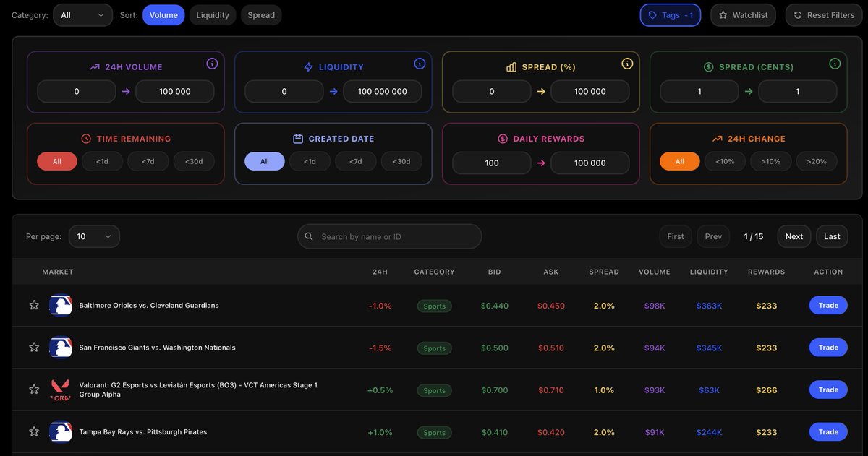The image size is (868, 456).
Task: Edit the 24H Volume maximum field
Action: click(175, 92)
